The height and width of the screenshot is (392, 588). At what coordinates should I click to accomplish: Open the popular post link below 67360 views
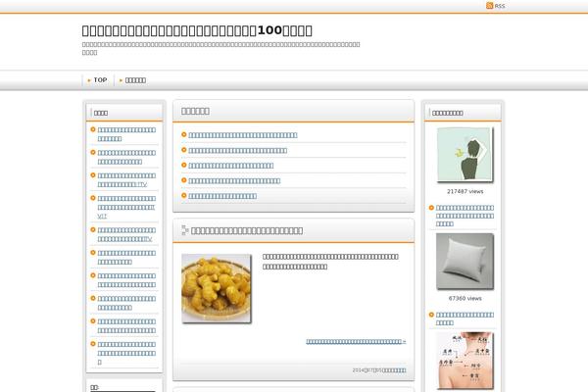tap(465, 318)
